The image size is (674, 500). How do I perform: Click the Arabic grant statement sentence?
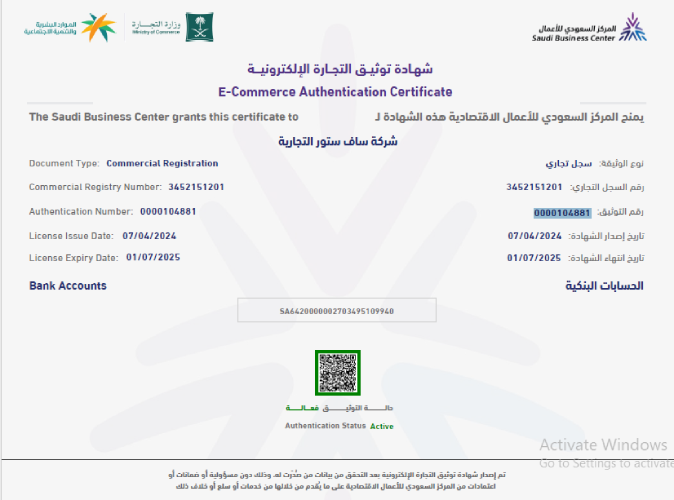pos(509,117)
